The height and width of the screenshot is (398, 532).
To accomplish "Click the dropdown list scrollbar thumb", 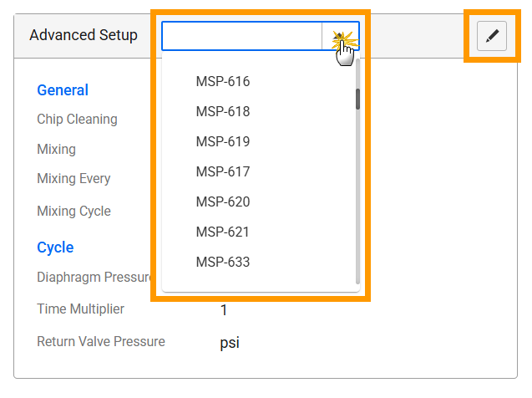I will tap(357, 99).
